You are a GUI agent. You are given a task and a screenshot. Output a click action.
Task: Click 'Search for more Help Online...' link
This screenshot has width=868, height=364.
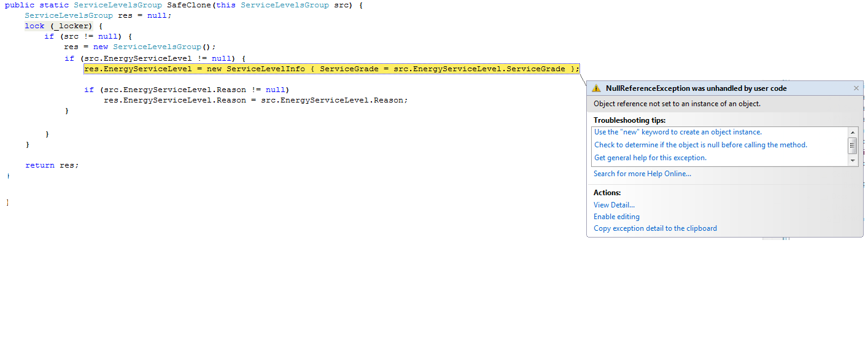642,174
